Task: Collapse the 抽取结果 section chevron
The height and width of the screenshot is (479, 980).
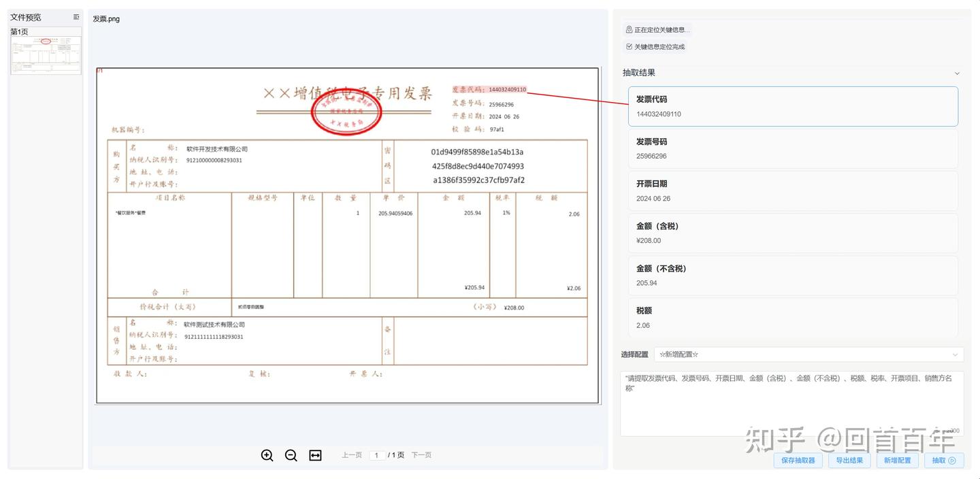Action: tap(955, 72)
